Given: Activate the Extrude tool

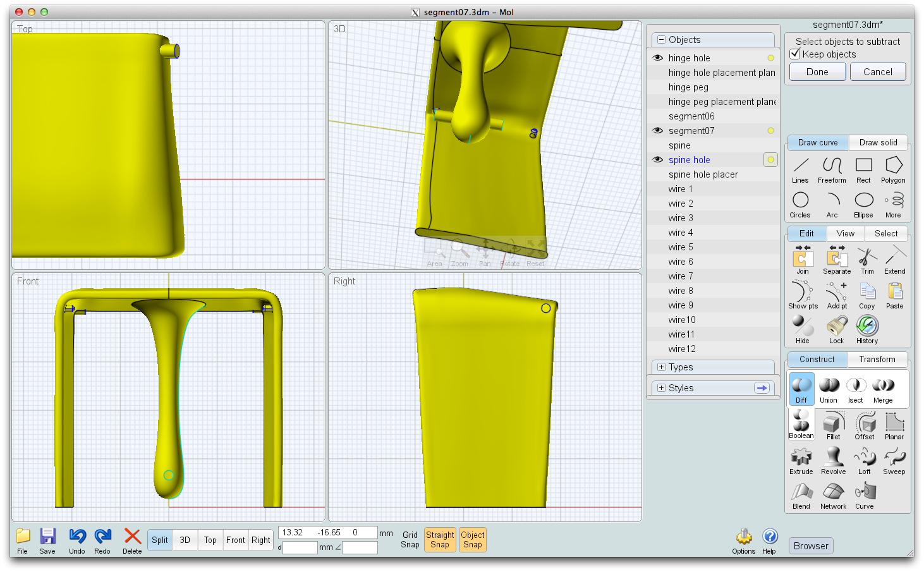Looking at the screenshot, I should click(x=801, y=461).
